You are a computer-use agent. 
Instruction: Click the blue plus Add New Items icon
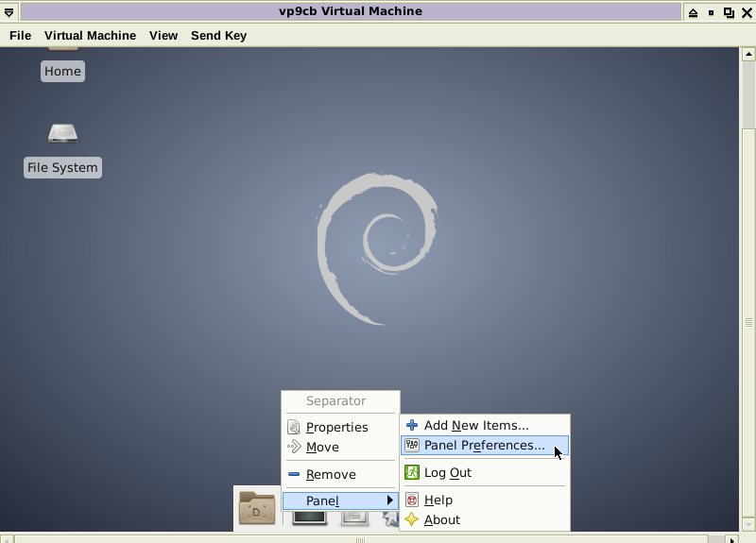pos(412,426)
